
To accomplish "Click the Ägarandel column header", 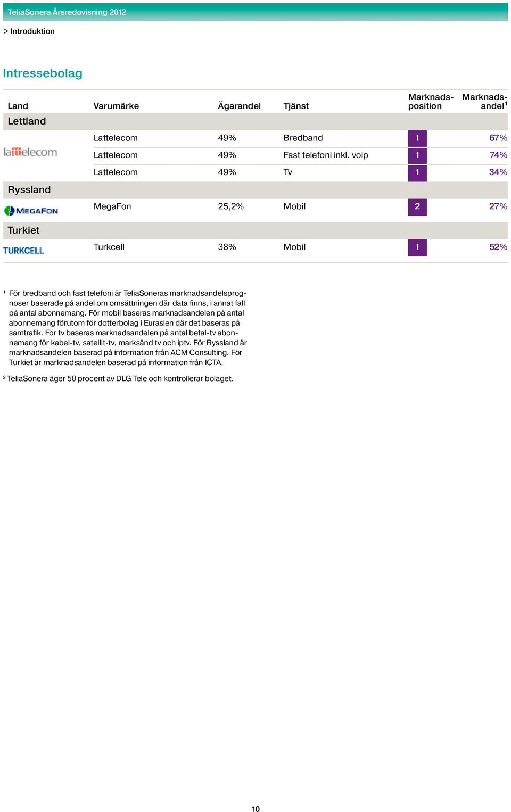I will [x=240, y=106].
